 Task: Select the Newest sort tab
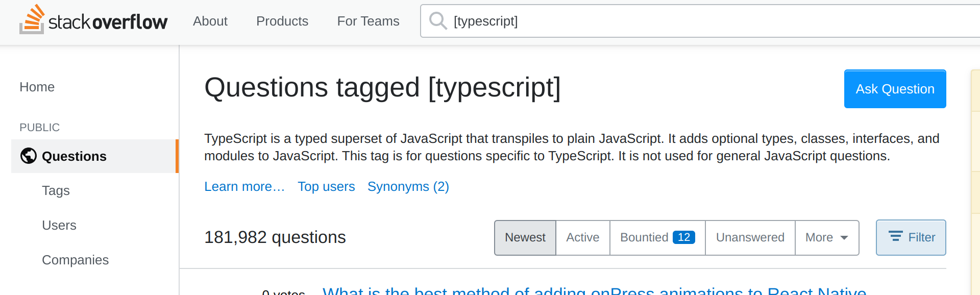coord(525,237)
